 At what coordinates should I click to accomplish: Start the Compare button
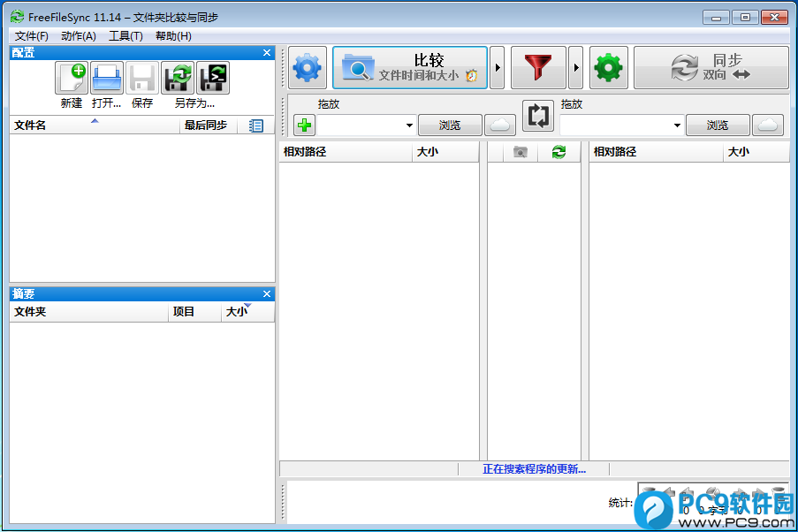tap(410, 68)
